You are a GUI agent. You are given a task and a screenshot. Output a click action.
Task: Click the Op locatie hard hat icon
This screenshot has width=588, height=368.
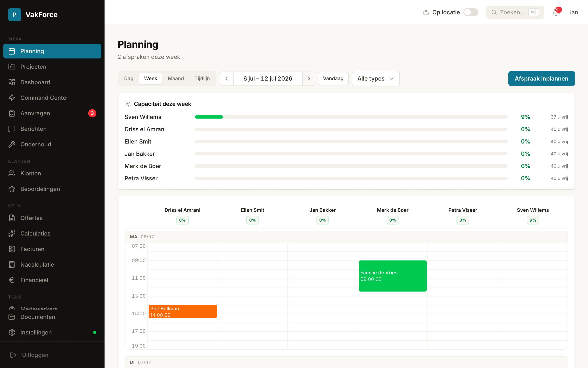click(426, 12)
